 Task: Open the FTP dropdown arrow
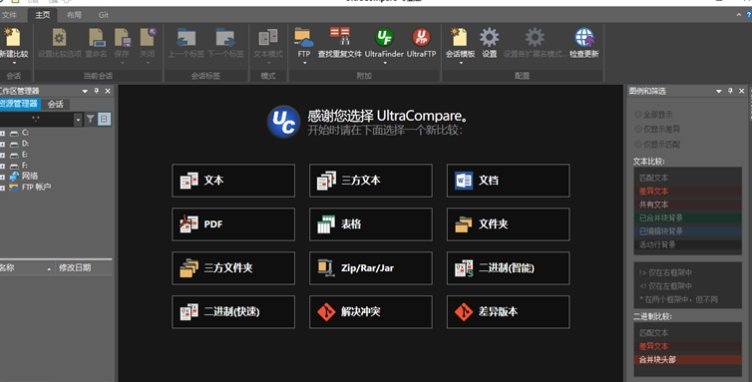click(304, 63)
